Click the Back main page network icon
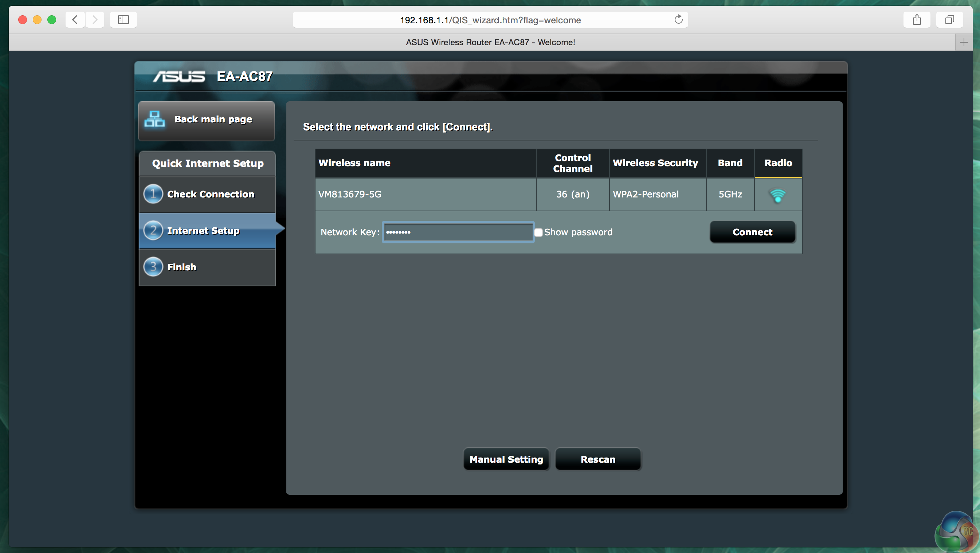 click(x=154, y=119)
